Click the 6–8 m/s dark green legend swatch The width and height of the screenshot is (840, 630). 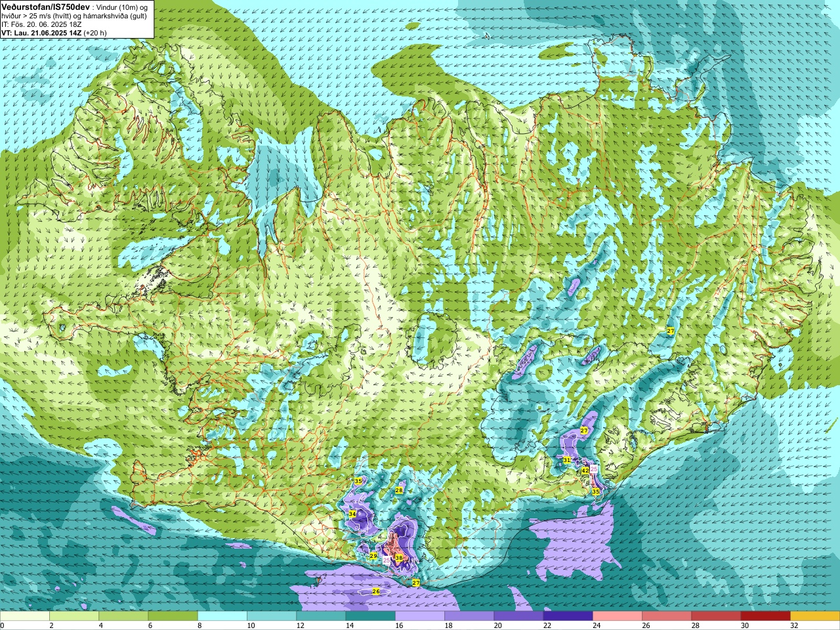[x=173, y=616]
